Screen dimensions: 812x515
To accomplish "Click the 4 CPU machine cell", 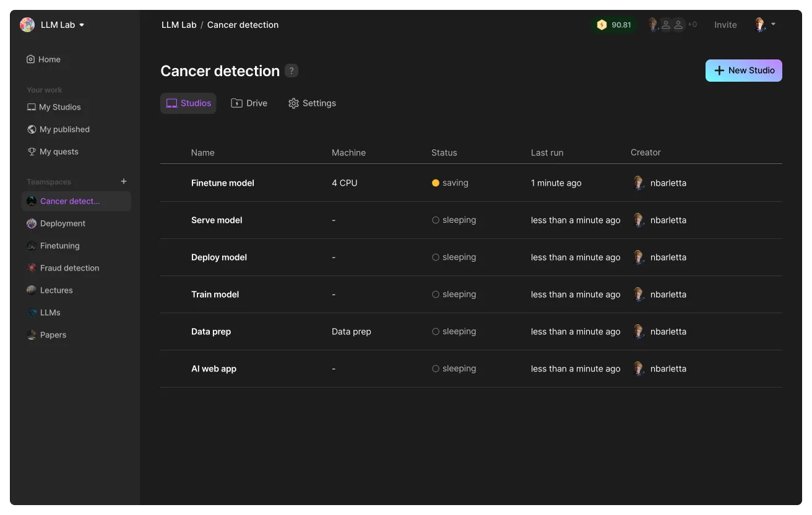I will tap(345, 183).
